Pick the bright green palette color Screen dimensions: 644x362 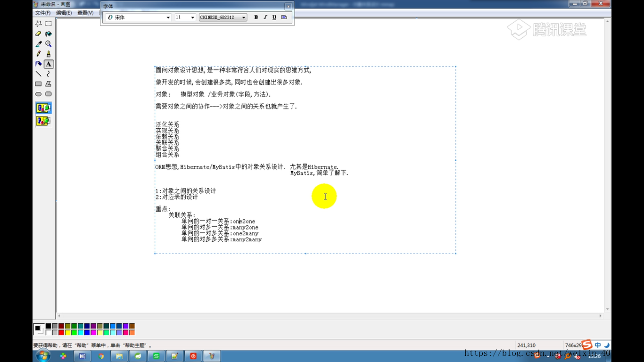tap(74, 333)
